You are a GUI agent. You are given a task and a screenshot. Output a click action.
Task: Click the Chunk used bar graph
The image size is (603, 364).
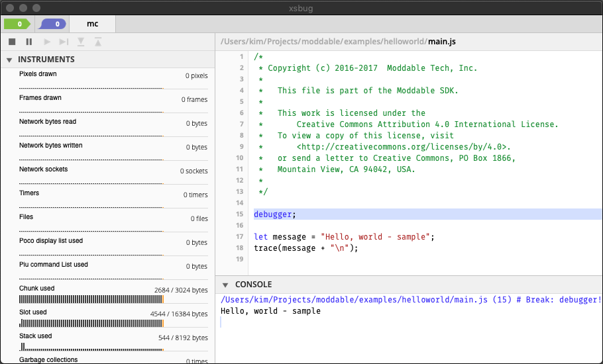tap(91, 300)
